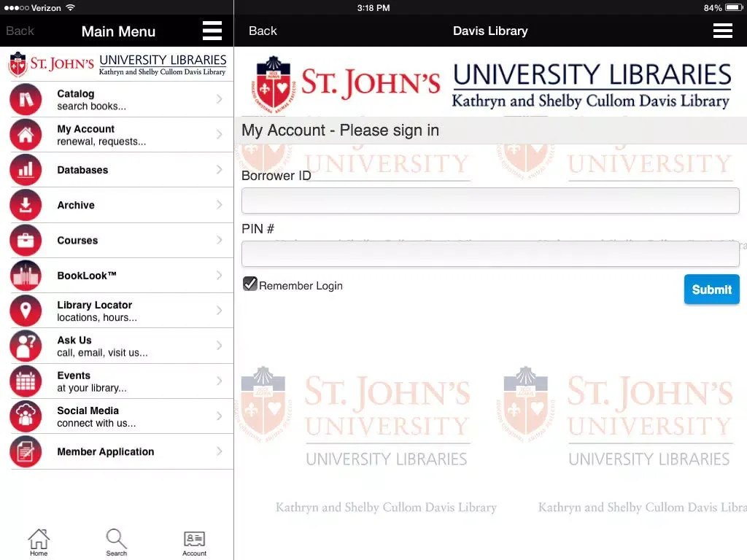The height and width of the screenshot is (560, 747).
Task: Open the Courses row chevron
Action: [219, 240]
